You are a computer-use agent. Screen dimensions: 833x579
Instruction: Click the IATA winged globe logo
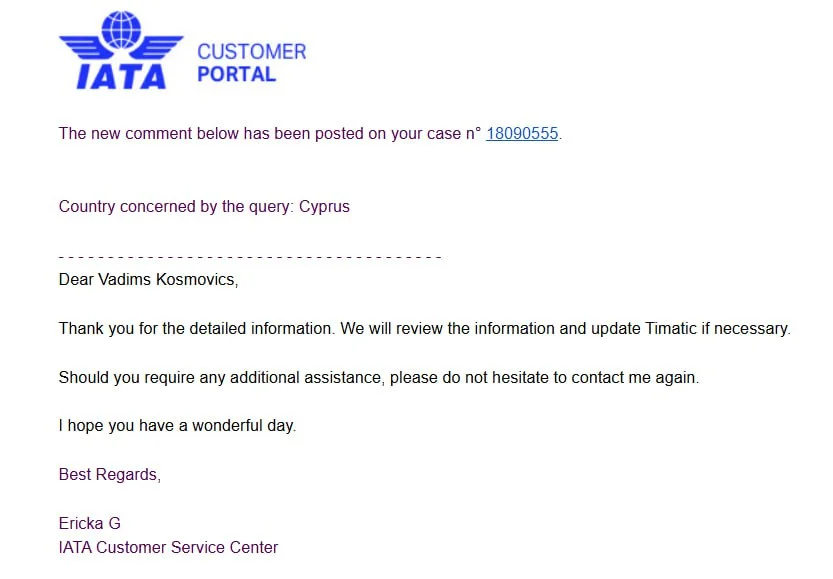click(122, 50)
